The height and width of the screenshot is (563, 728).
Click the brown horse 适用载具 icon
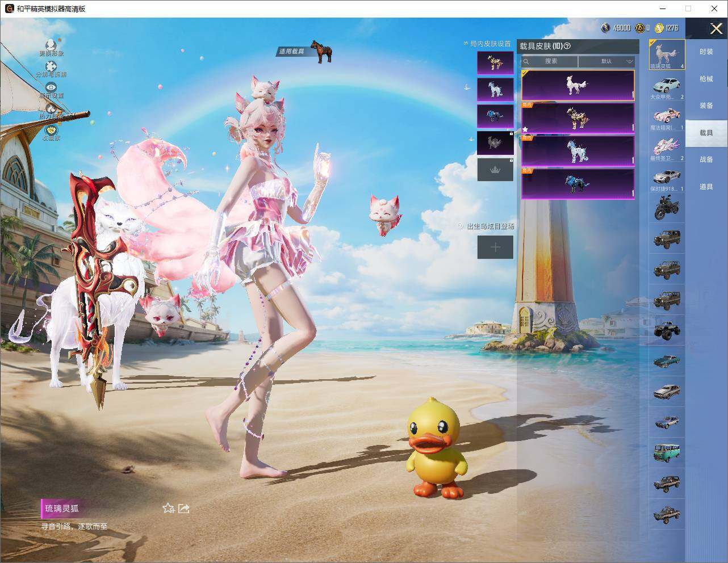click(x=322, y=52)
